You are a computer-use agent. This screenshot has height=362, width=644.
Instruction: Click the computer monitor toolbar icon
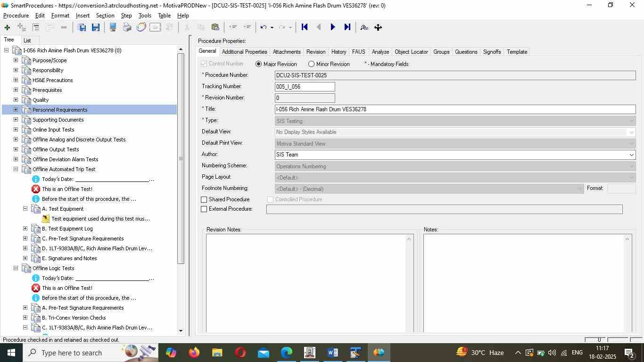[113, 27]
